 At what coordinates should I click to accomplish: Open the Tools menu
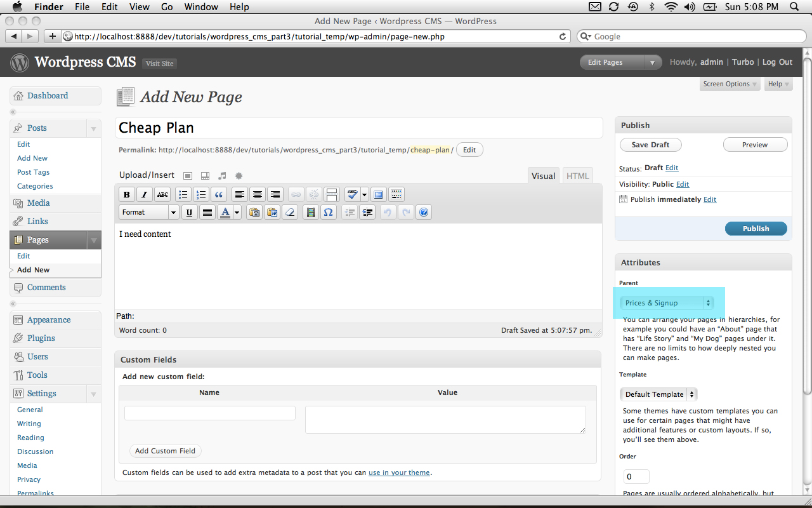pos(55,375)
